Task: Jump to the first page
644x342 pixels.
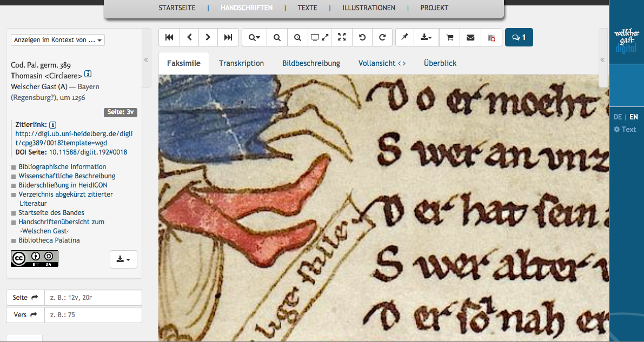Action: tap(169, 37)
